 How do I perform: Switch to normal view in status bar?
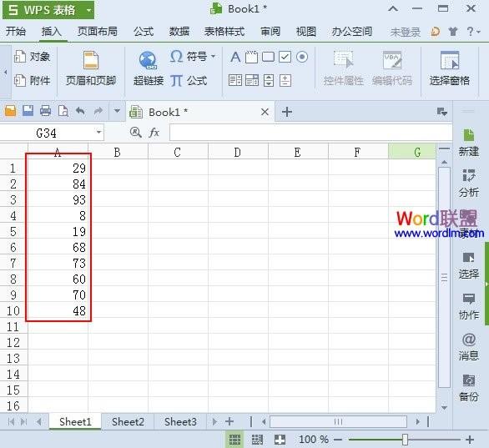(234, 440)
